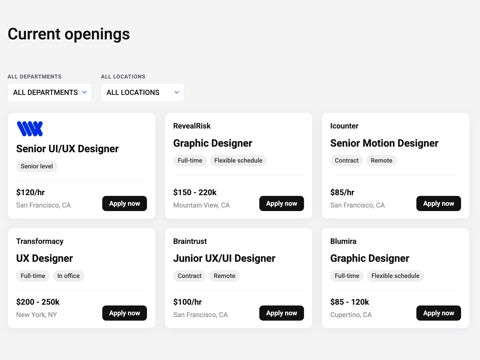Click San Francisco, CA under $120/hr
This screenshot has width=480, height=360.
click(44, 205)
